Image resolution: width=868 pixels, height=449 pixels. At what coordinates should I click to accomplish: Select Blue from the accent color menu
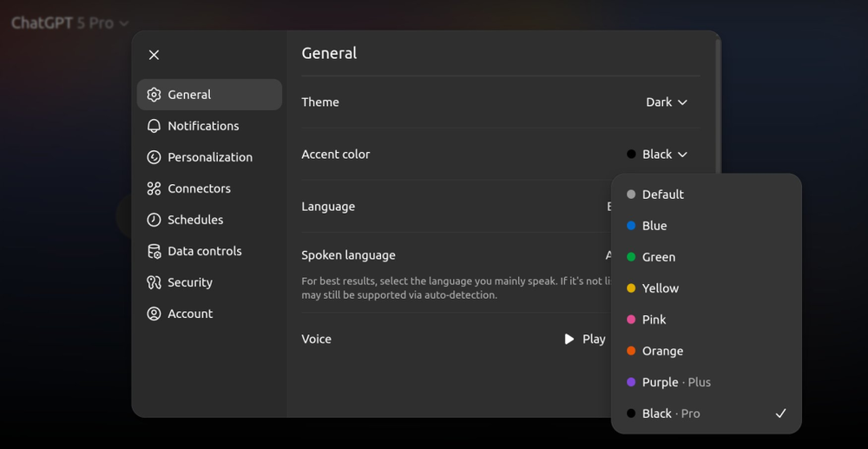[654, 226]
